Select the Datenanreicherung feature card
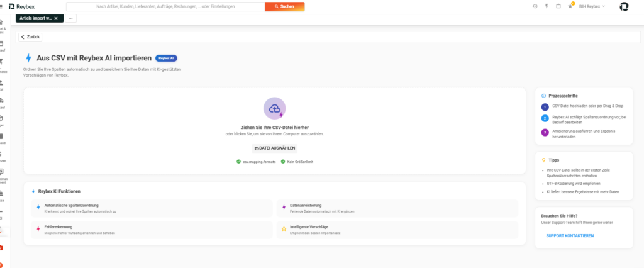The image size is (644, 268). tap(397, 208)
